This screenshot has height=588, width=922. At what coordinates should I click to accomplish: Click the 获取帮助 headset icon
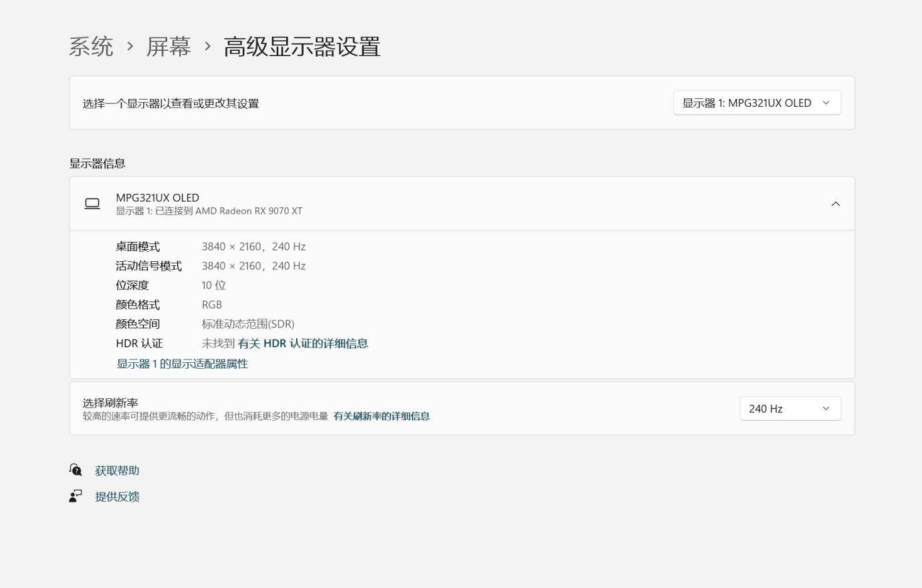76,470
